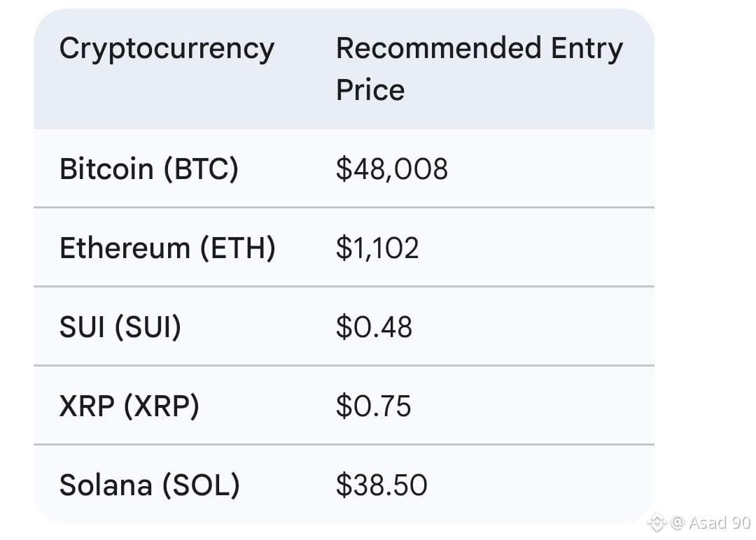Click the word Recommended in header
Screen dimensions: 756x540
coord(439,48)
